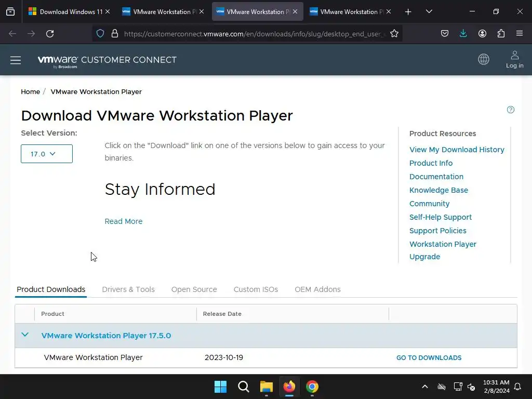The height and width of the screenshot is (399, 532).
Task: Click the volume muted tray icon
Action: click(471, 387)
